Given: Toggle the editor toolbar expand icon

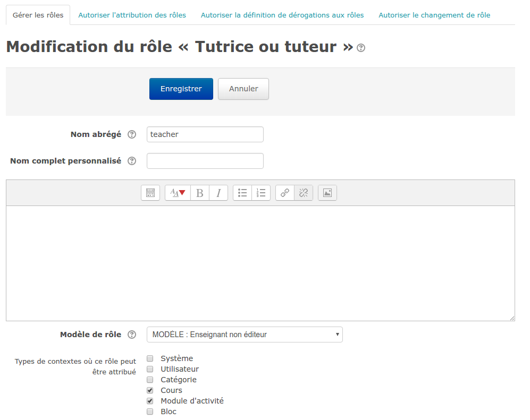Looking at the screenshot, I should 150,193.
